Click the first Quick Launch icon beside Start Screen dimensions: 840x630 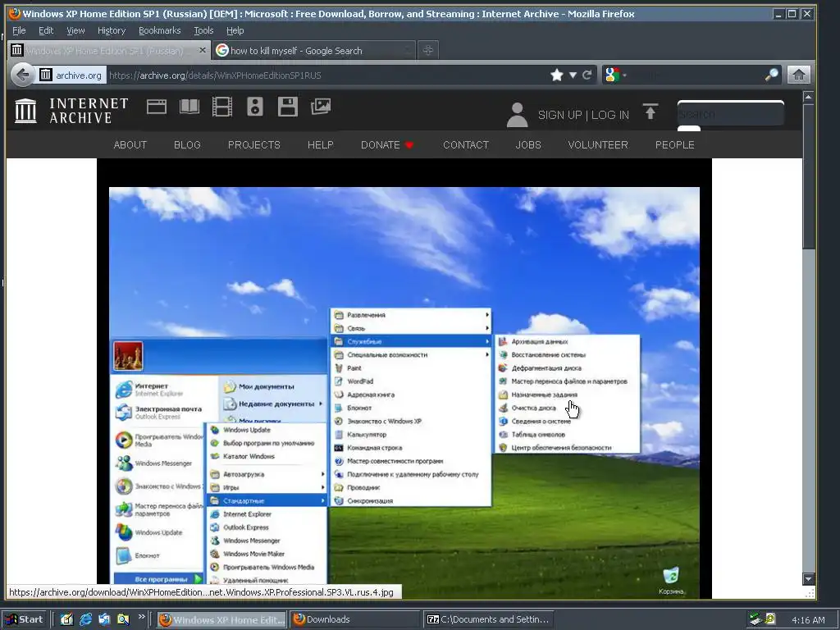coord(66,619)
